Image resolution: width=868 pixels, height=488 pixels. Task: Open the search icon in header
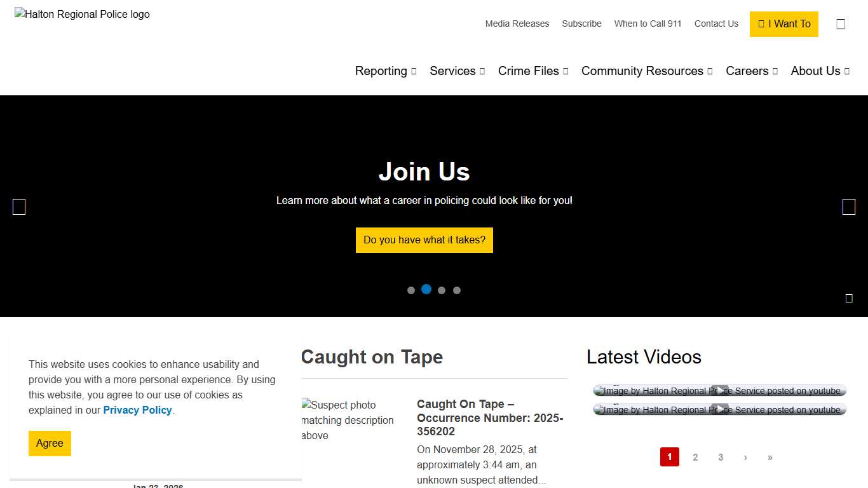(840, 24)
